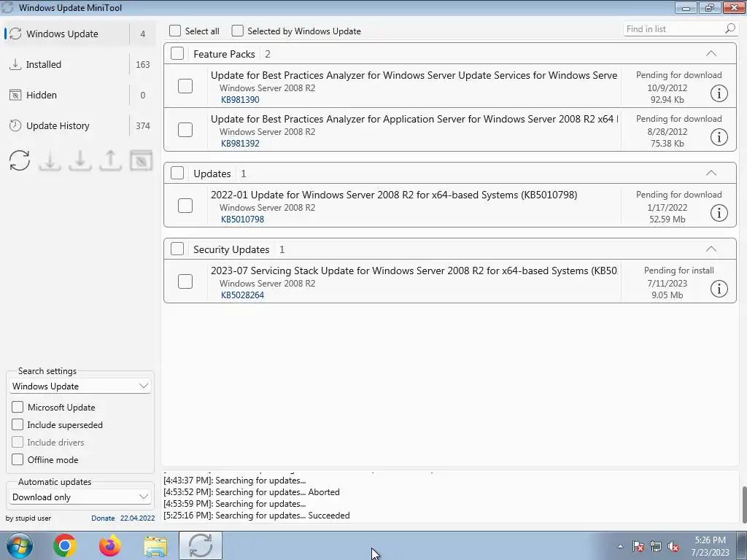Check the Security Updates group checkbox
Viewport: 747px width, 560px height.
click(177, 249)
